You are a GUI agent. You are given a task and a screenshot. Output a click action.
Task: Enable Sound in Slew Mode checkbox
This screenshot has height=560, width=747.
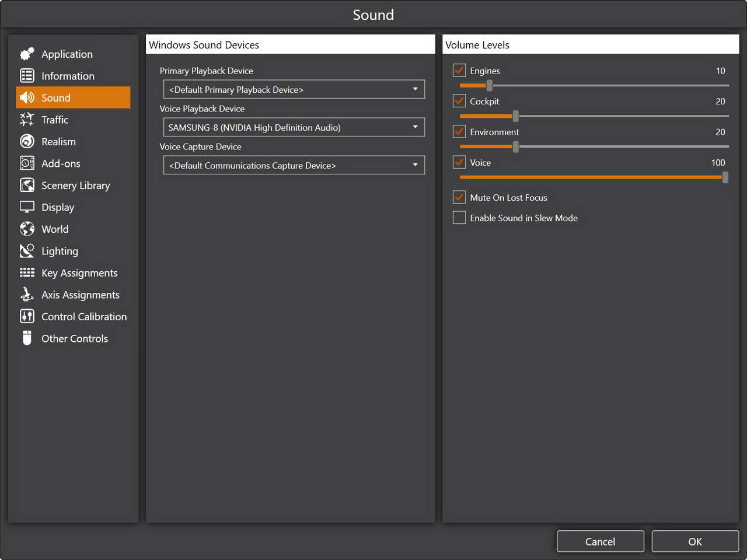click(x=459, y=218)
